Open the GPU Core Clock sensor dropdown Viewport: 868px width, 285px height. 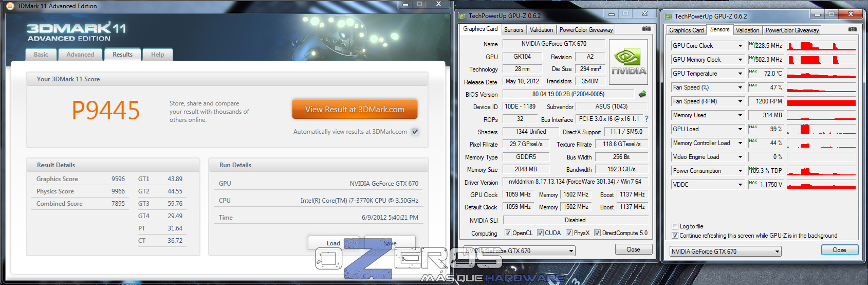click(741, 46)
